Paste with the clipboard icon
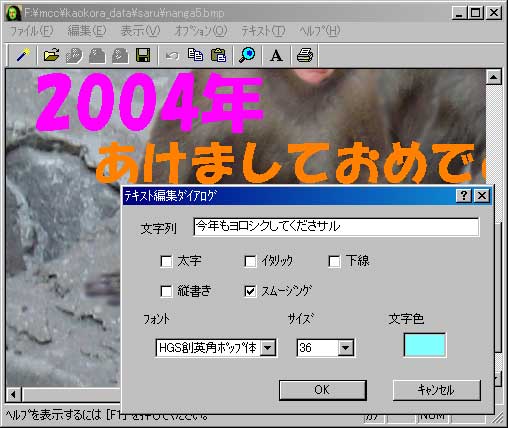The width and height of the screenshot is (508, 428). [x=219, y=55]
